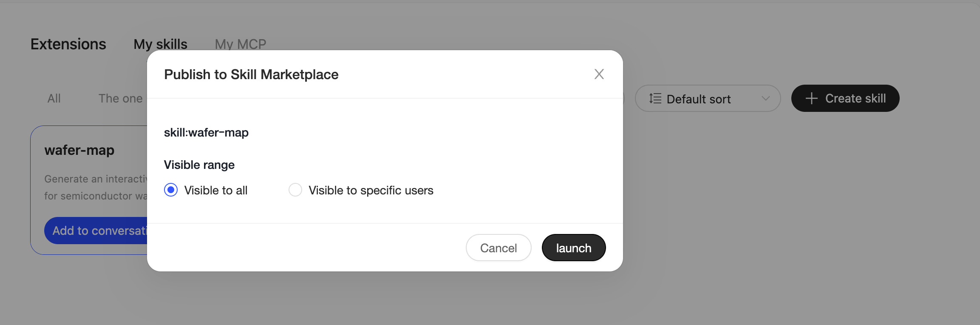Click the launch button

pyautogui.click(x=574, y=248)
